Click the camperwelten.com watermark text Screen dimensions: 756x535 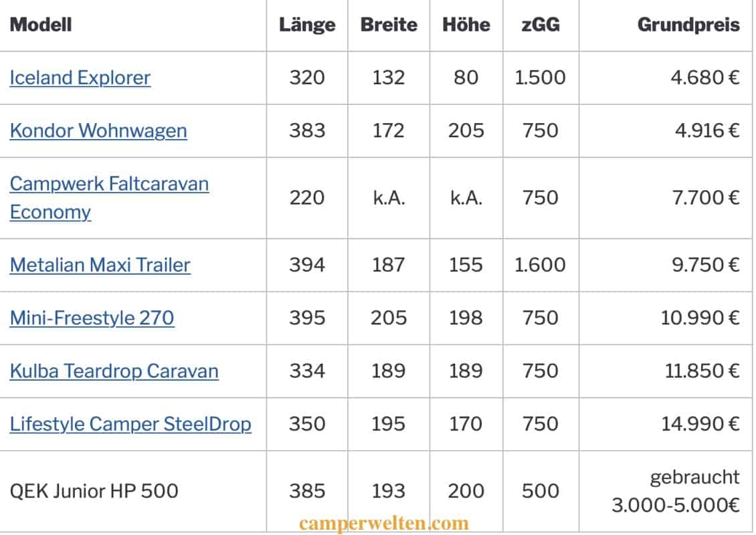[x=384, y=524]
